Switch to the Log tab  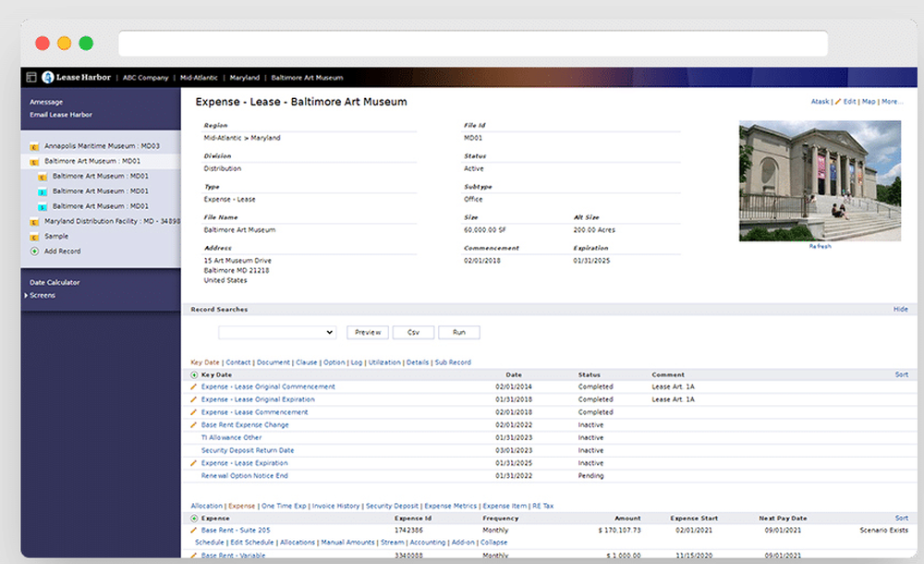[x=357, y=362]
